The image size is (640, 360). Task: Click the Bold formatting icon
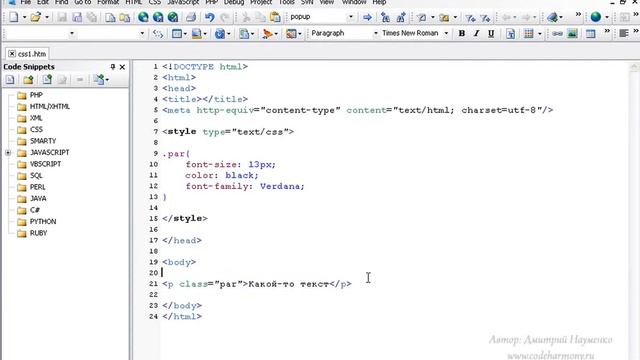click(x=462, y=33)
